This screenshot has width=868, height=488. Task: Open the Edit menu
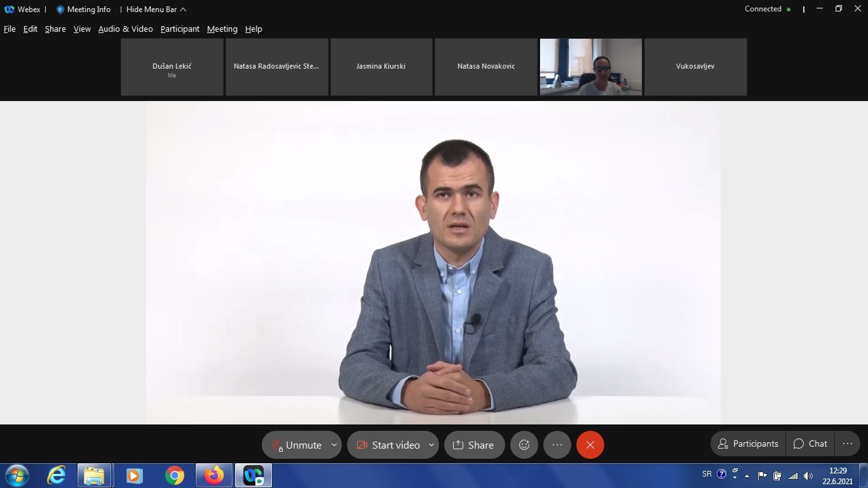click(x=31, y=29)
